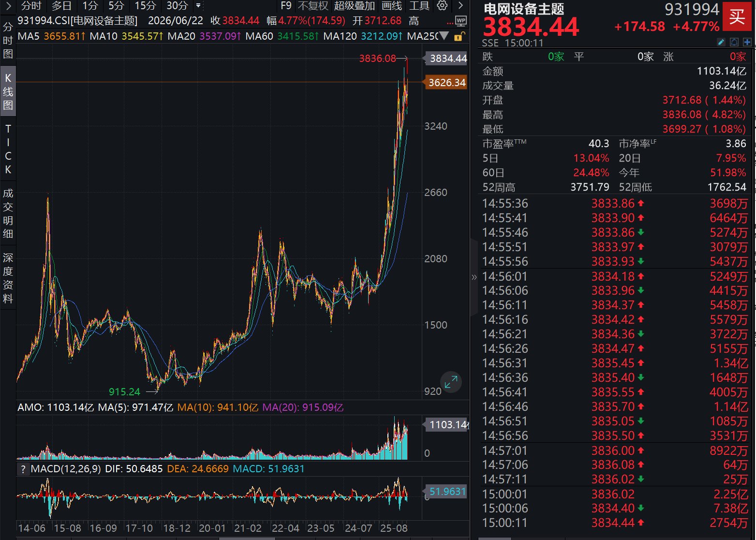Screen dimensions: 756x540
Task: Click the MA120 3212.09 indicator label
Action: [363, 36]
